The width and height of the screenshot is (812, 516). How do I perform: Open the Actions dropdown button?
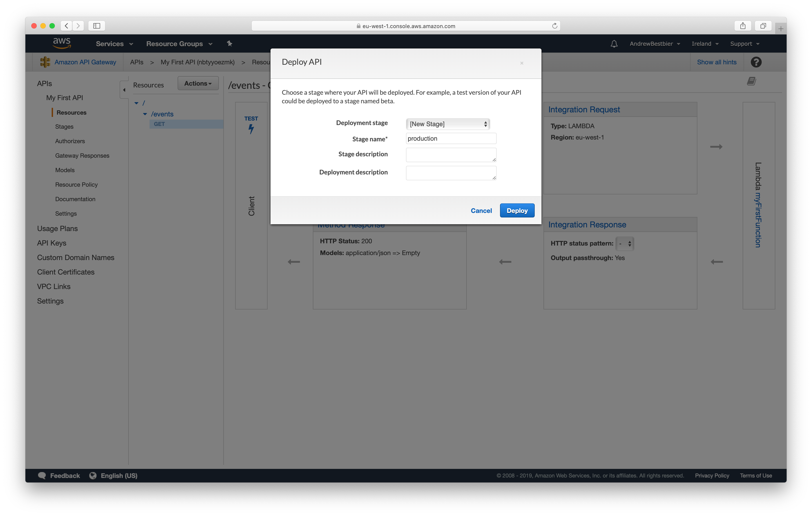click(198, 83)
